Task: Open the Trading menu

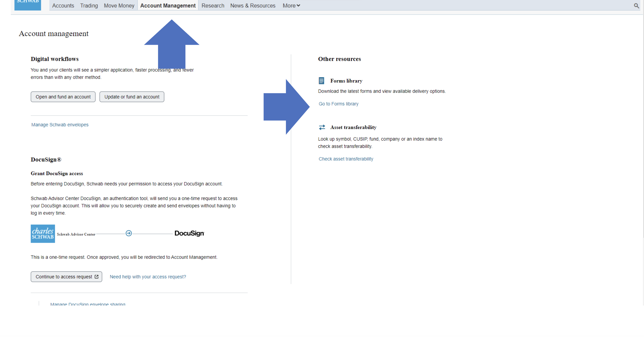Action: point(89,5)
